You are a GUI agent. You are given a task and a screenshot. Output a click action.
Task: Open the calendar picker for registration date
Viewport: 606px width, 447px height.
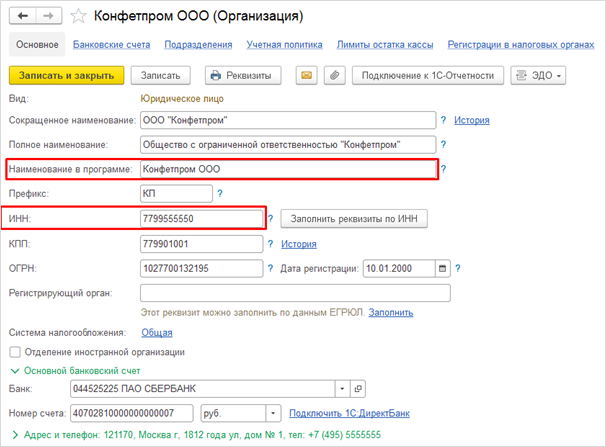[x=443, y=267]
